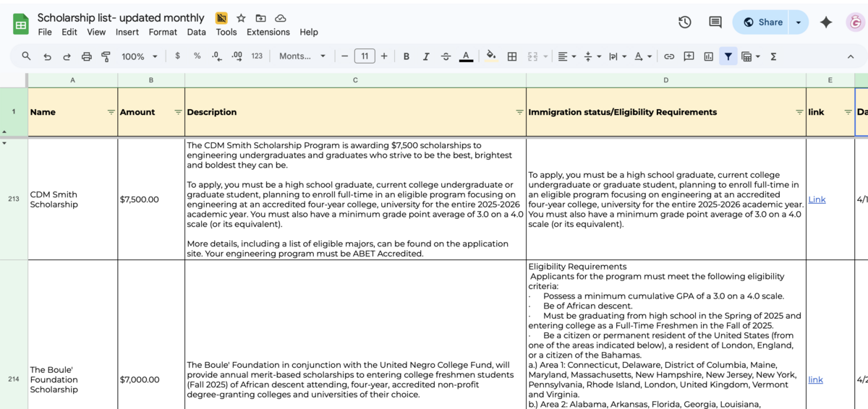Increase font size with plus

click(384, 56)
